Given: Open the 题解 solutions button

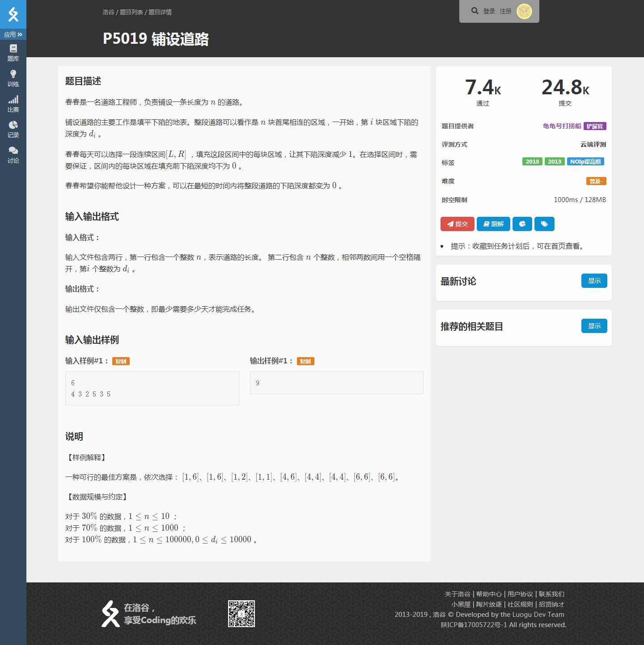Looking at the screenshot, I should coord(493,224).
